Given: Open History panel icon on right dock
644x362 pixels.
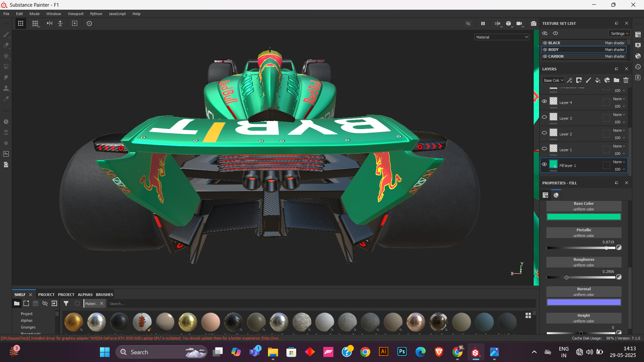Looking at the screenshot, I should coord(638,67).
